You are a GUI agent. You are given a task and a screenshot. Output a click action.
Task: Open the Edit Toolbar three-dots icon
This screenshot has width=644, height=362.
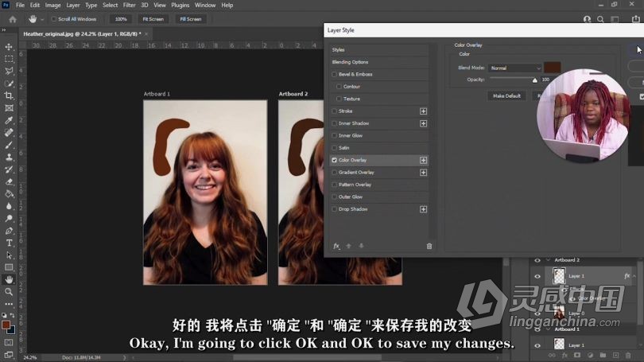click(9, 304)
